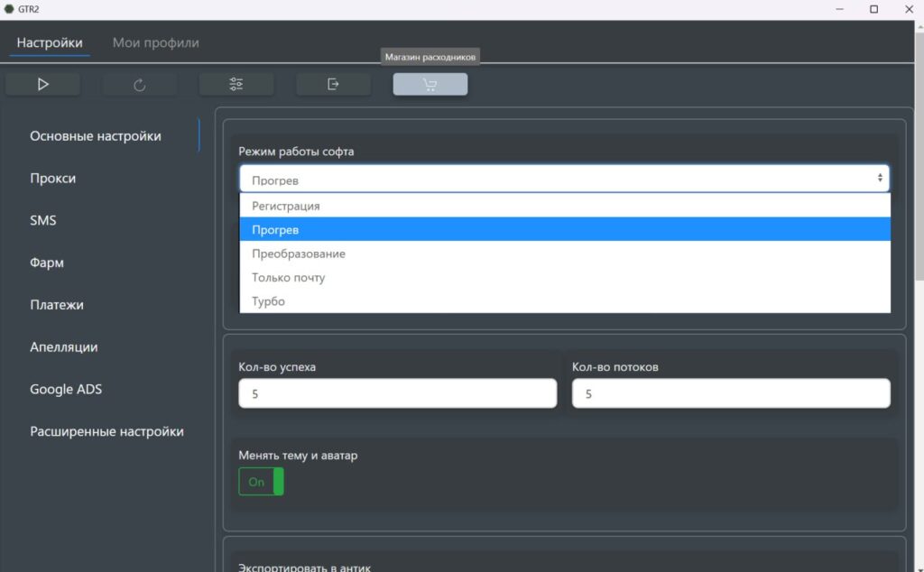Open the Фарм settings section

47,263
